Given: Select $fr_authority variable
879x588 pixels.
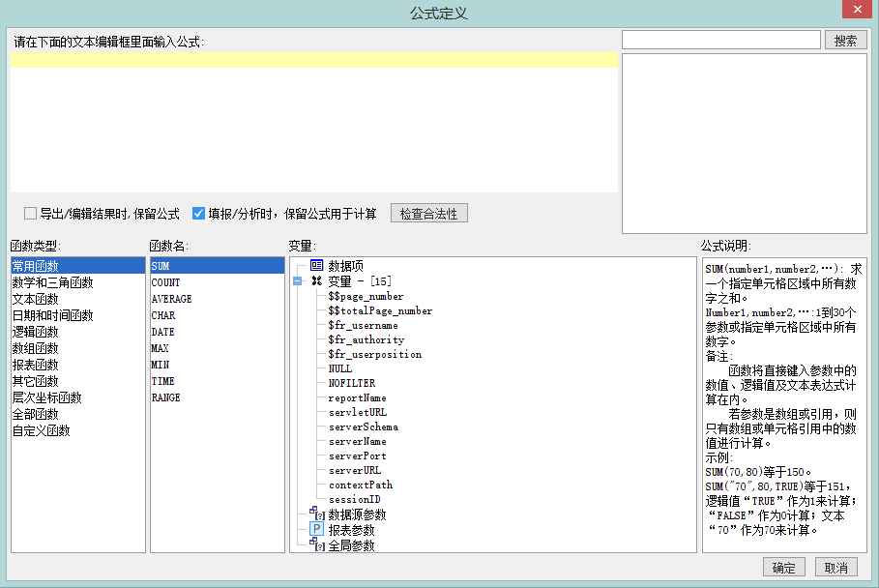Looking at the screenshot, I should click(x=366, y=339).
